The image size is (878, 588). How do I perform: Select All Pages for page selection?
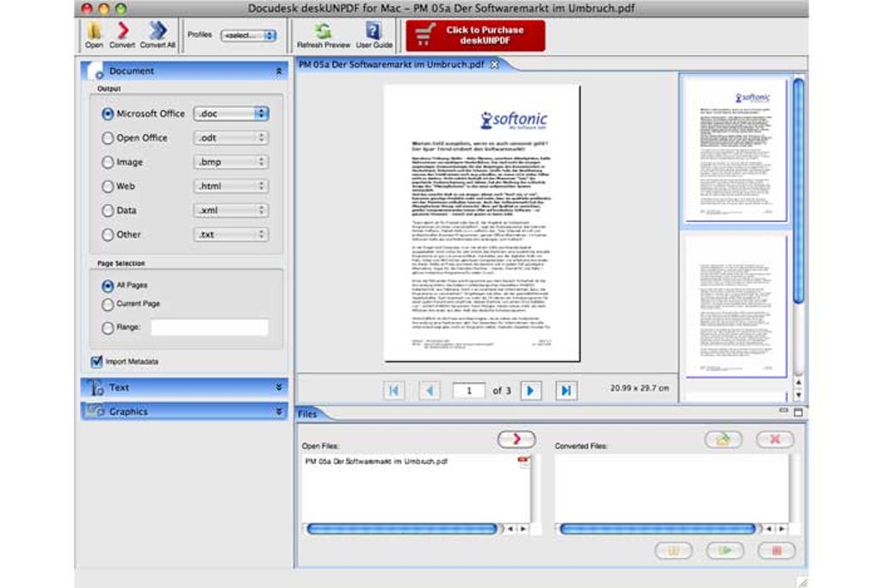[108, 286]
